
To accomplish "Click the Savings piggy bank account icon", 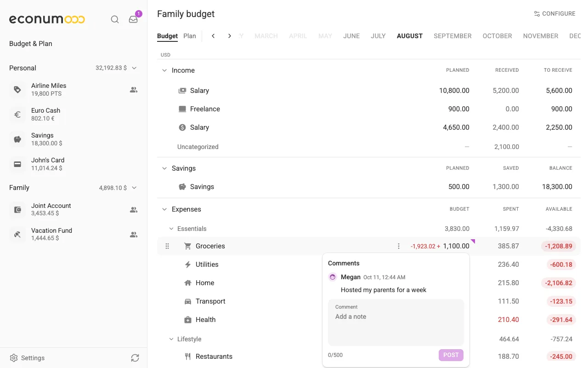I will coord(17,139).
